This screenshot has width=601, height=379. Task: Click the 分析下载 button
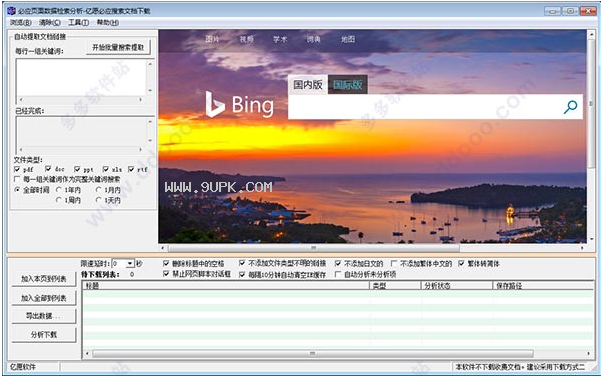pyautogui.click(x=44, y=335)
